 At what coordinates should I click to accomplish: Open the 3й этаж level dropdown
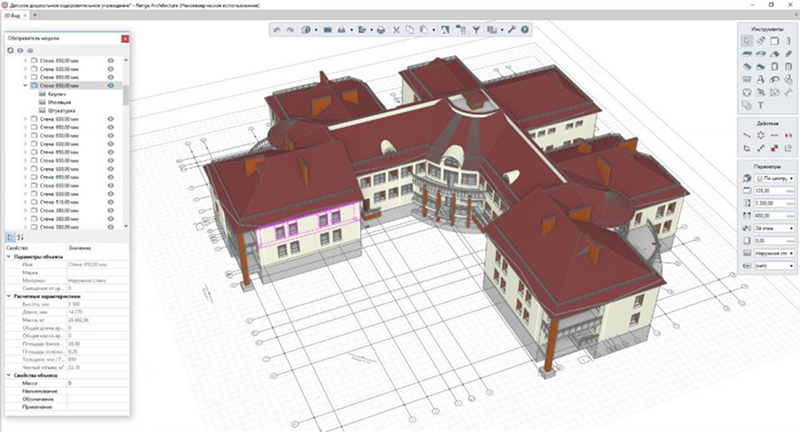(x=774, y=228)
